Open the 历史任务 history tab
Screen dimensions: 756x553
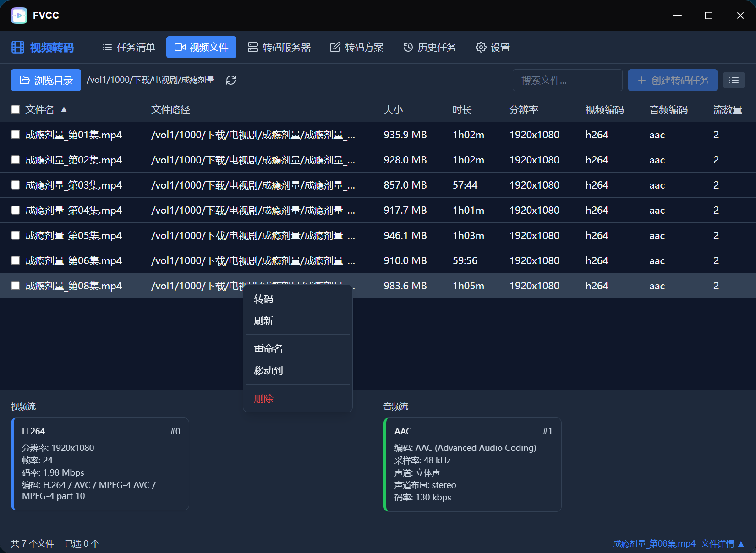coord(430,47)
